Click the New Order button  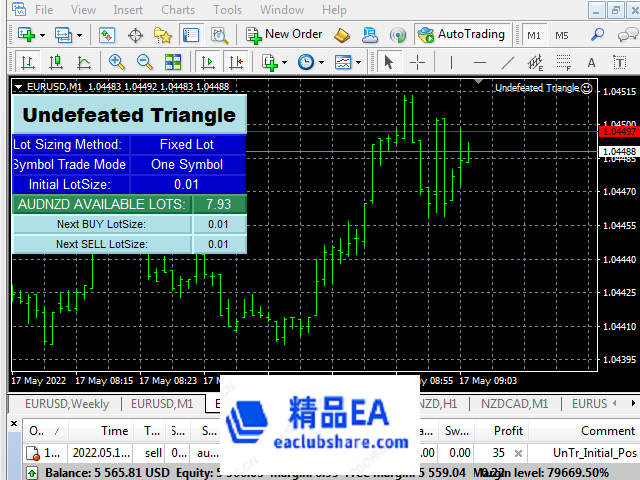(284, 35)
